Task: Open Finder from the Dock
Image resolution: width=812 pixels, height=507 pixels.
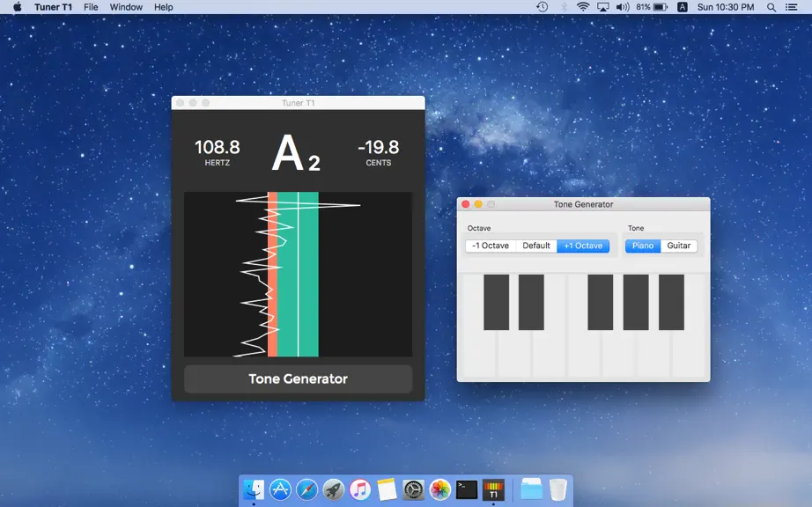Action: (x=254, y=489)
